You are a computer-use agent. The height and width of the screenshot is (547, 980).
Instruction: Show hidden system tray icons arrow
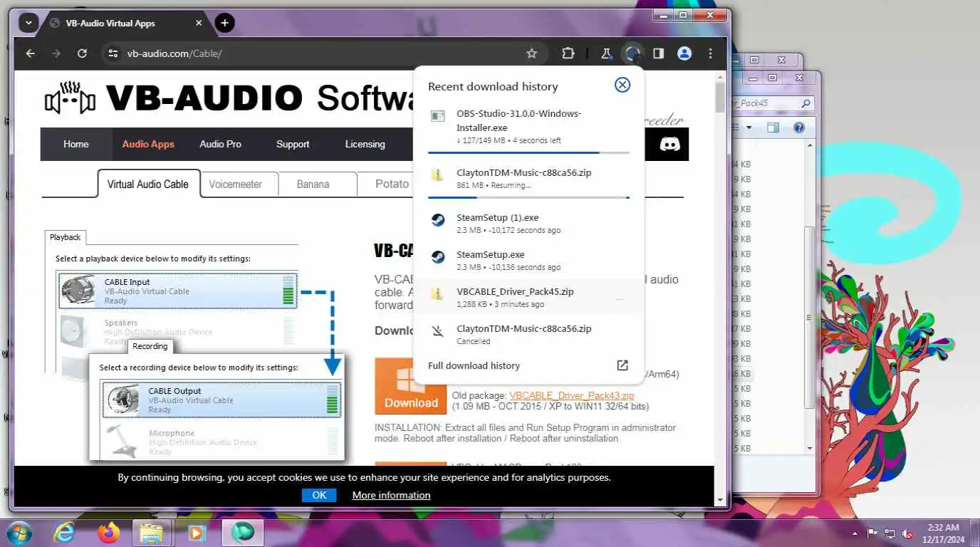pyautogui.click(x=853, y=533)
